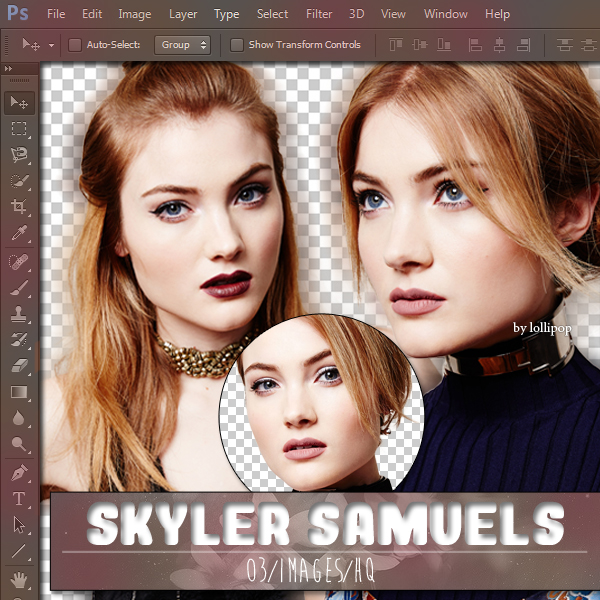Select the Blur tool
600x600 pixels.
(18, 418)
